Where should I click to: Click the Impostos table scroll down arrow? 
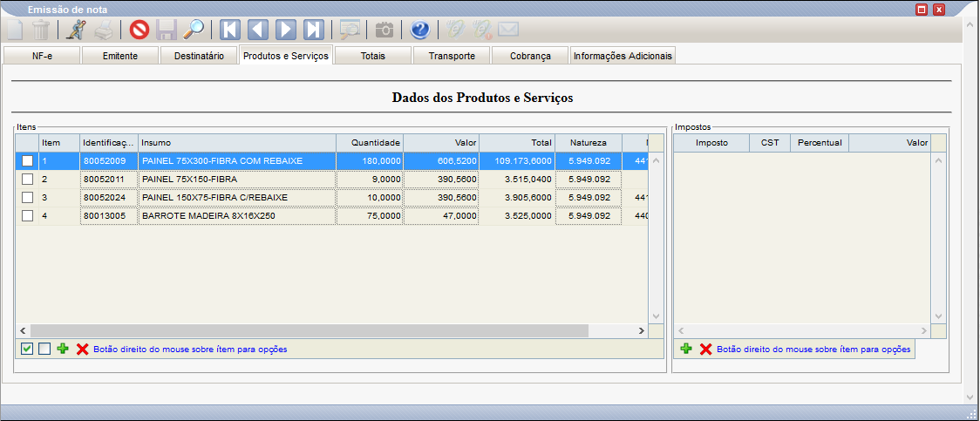[939, 316]
